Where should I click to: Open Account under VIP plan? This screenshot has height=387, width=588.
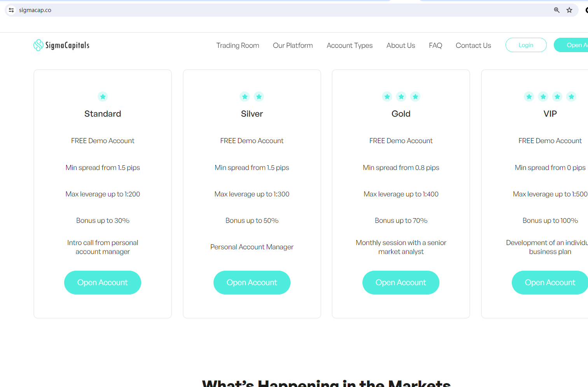click(550, 282)
